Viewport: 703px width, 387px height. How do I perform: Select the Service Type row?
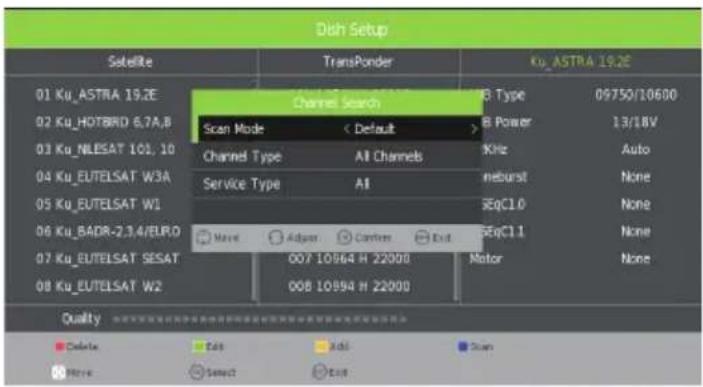pyautogui.click(x=337, y=184)
